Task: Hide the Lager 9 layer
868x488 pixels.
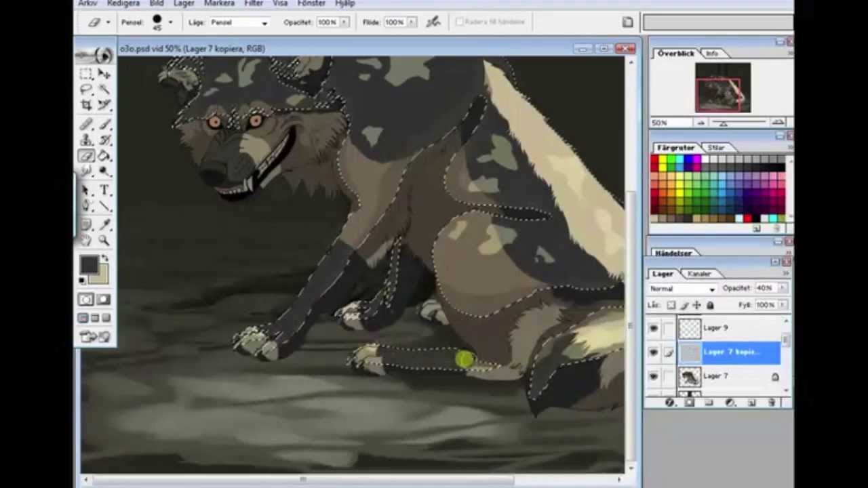Action: [x=654, y=329]
